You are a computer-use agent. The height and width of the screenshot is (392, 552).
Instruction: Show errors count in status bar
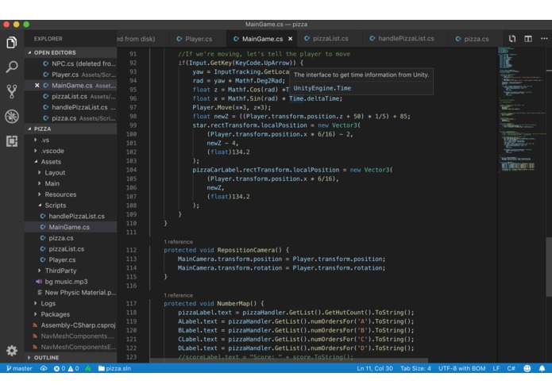click(59, 368)
